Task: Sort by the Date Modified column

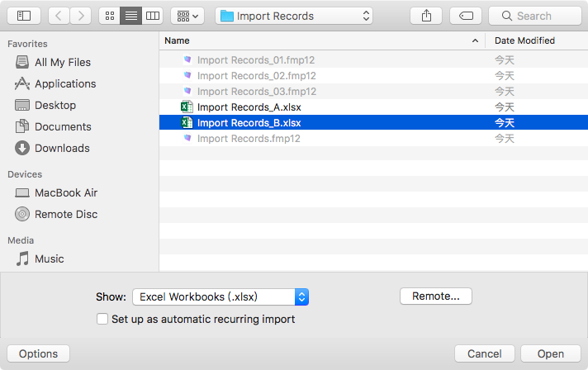Action: point(537,40)
